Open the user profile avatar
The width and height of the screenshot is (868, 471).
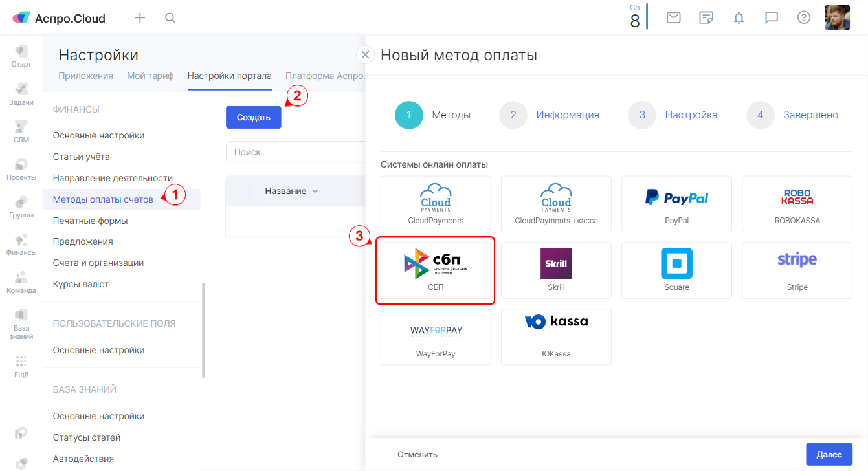838,17
